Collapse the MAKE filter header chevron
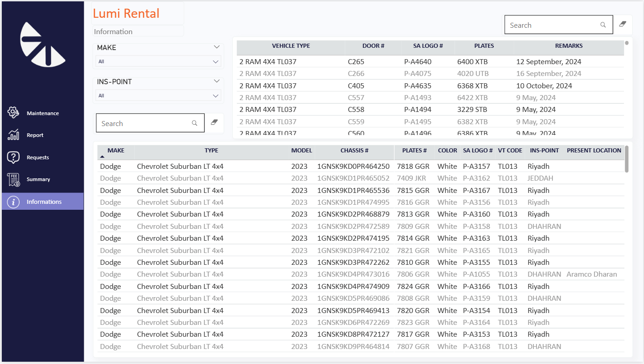The width and height of the screenshot is (644, 364). click(x=217, y=47)
